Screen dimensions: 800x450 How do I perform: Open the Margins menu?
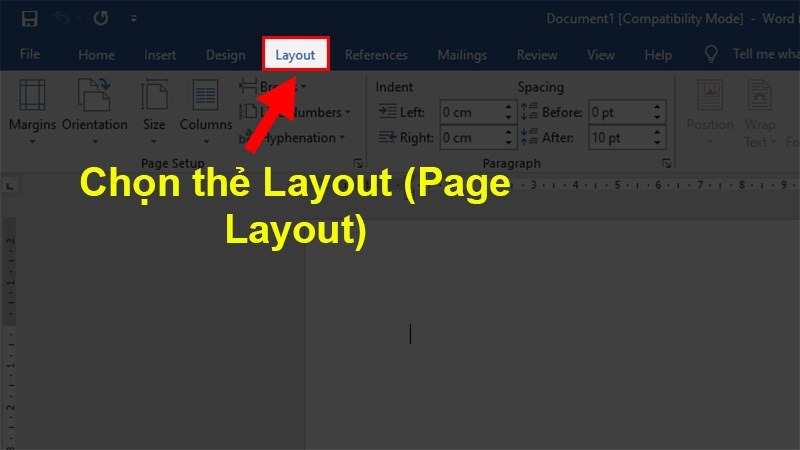click(x=32, y=112)
